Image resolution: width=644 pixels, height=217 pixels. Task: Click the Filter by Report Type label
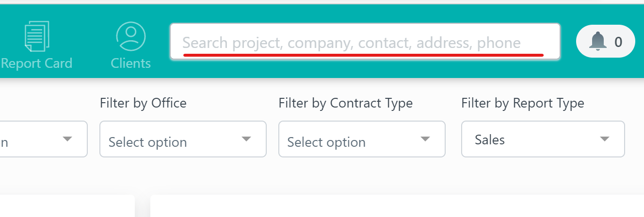(x=523, y=103)
